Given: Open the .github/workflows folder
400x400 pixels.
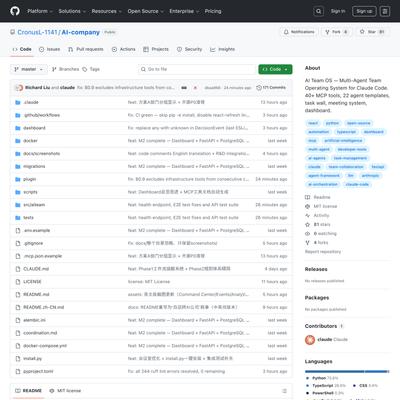Looking at the screenshot, I should click(x=42, y=115).
